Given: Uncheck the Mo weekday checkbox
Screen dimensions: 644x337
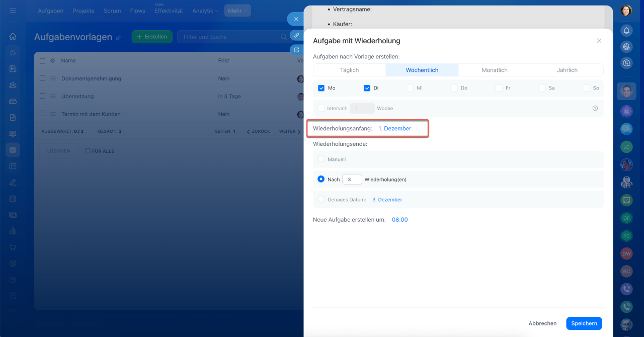Looking at the screenshot, I should [x=321, y=88].
